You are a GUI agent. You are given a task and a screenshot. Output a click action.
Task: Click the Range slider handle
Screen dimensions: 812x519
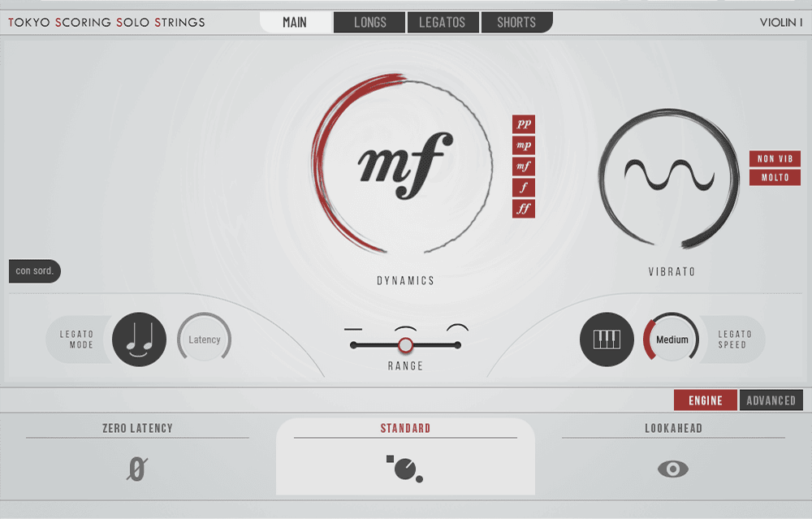pos(405,345)
